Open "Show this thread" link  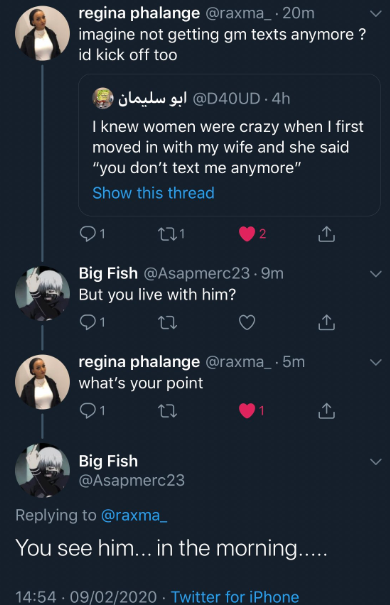pos(153,193)
